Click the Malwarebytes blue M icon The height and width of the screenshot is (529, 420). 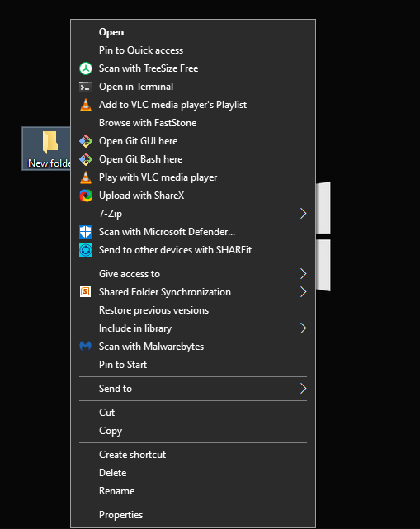tap(85, 346)
